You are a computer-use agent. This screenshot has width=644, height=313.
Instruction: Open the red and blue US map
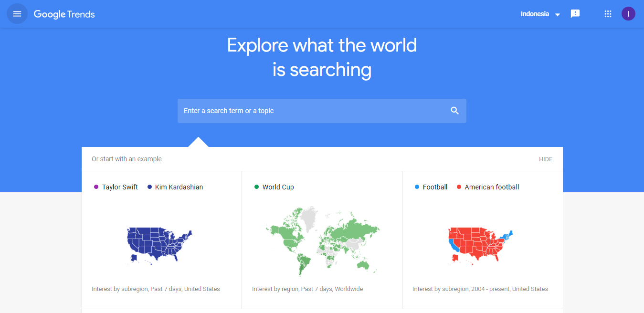(x=480, y=245)
